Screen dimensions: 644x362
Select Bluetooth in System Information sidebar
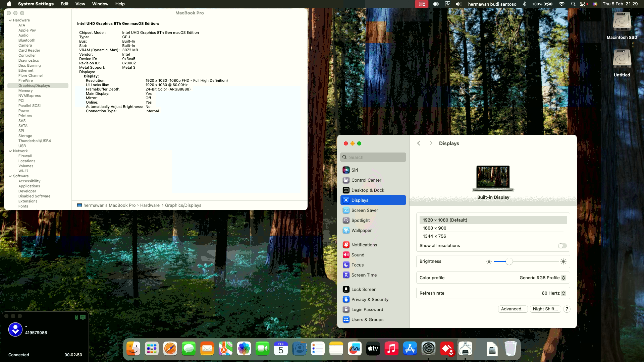(27, 40)
